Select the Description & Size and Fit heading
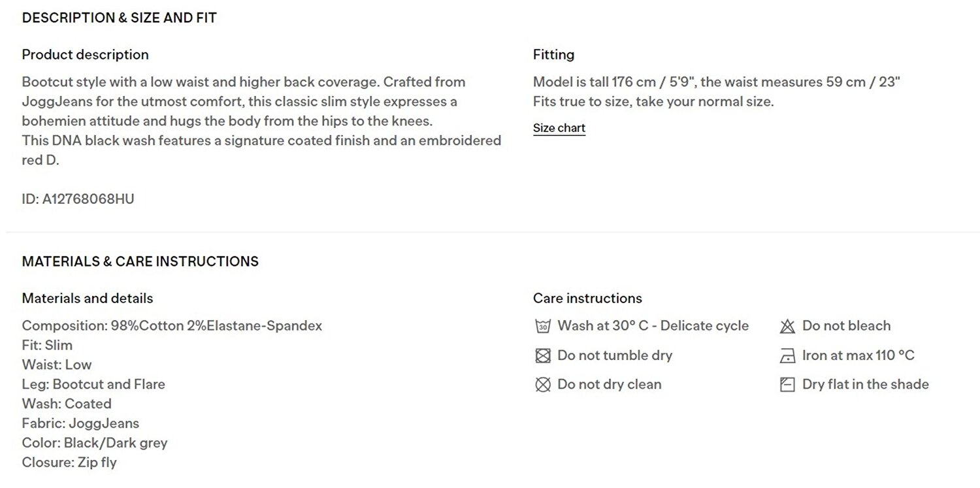 pos(120,18)
